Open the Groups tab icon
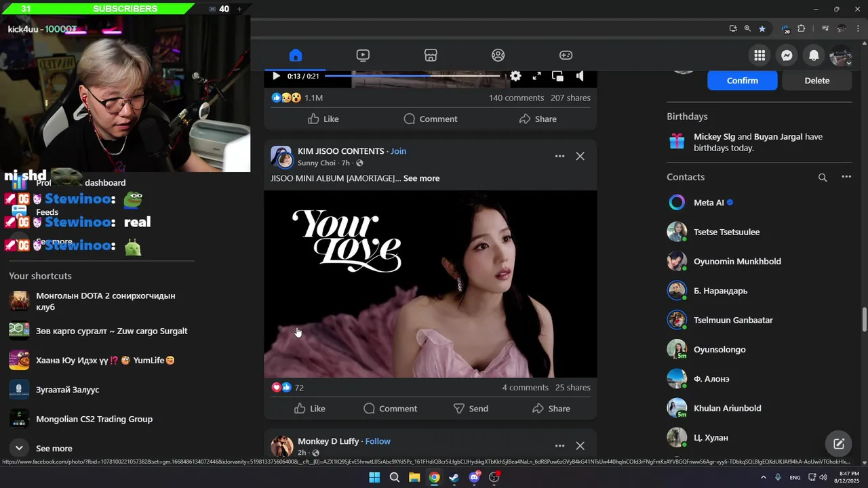 (498, 55)
